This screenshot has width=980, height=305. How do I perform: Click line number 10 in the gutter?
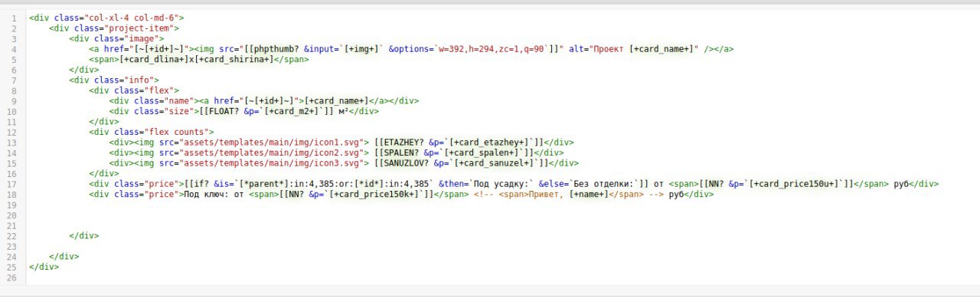point(12,111)
